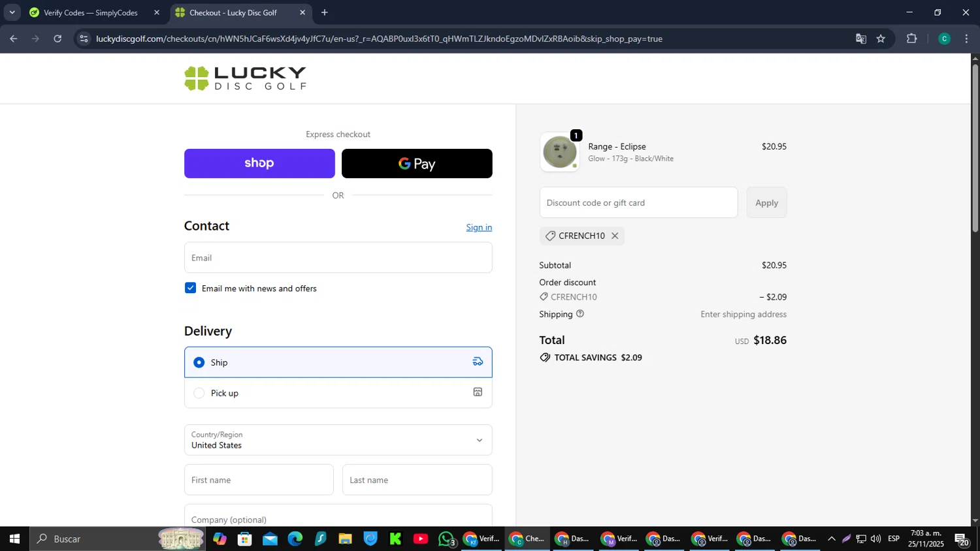Open Microsoft Store from the taskbar
The height and width of the screenshot is (551, 980).
click(x=245, y=539)
